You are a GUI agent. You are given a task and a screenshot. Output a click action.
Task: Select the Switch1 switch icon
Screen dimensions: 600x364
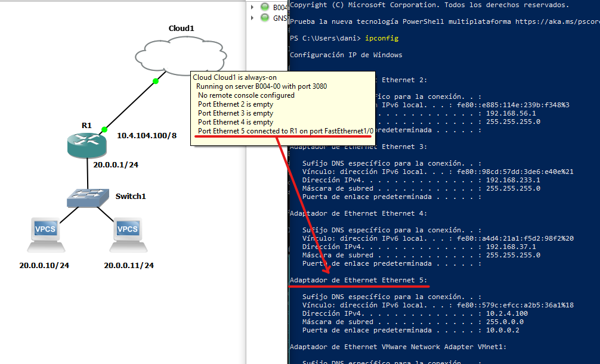(88, 197)
